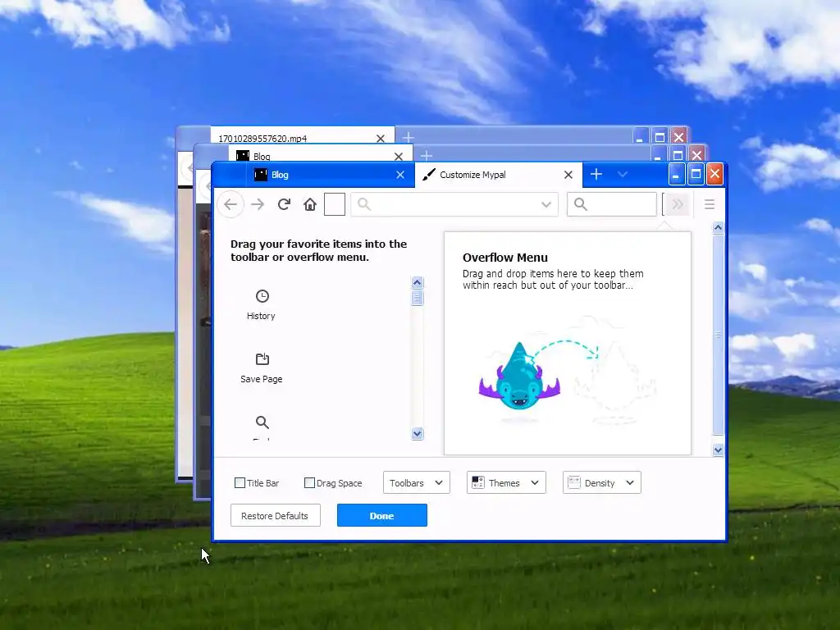Click the page scrollbar up arrow

tap(719, 228)
